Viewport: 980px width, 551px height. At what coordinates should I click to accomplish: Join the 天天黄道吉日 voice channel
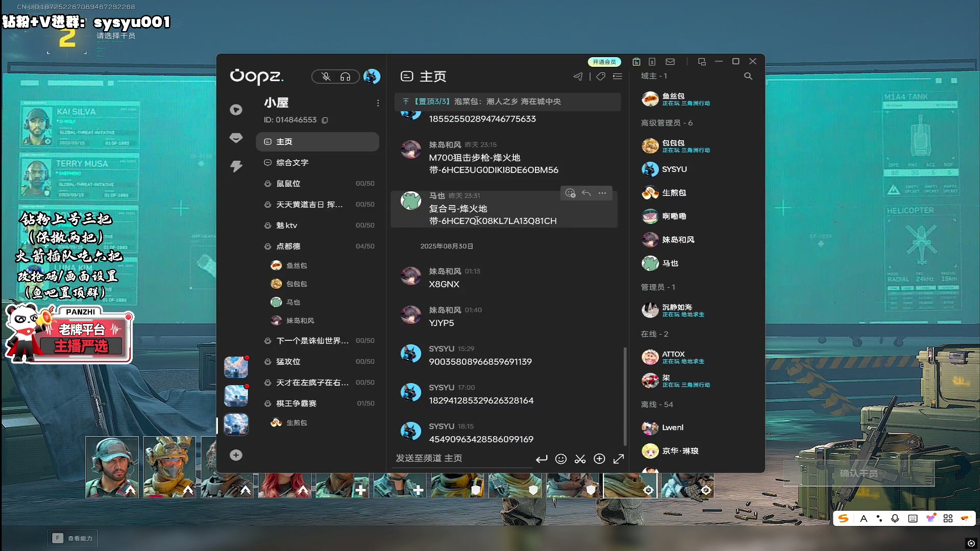pos(317,205)
